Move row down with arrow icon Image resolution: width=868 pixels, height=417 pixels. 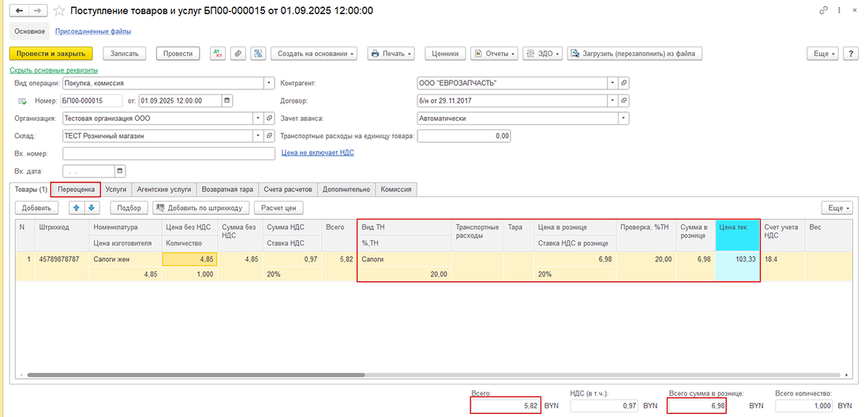[92, 208]
